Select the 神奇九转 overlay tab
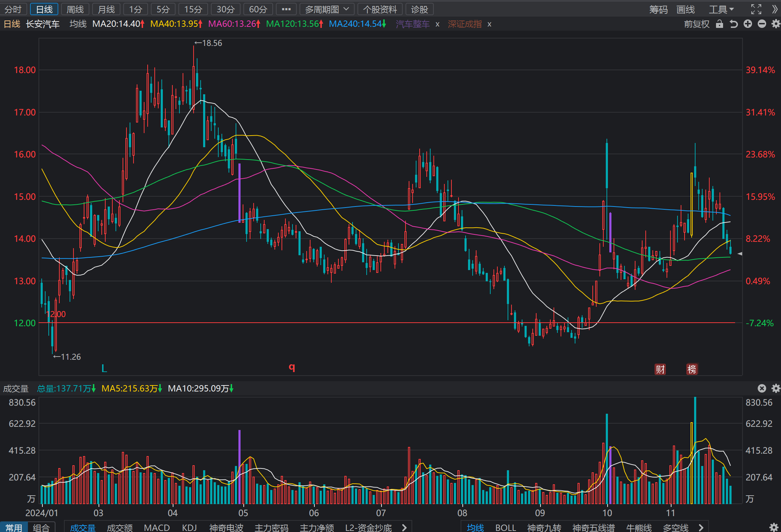 pyautogui.click(x=544, y=528)
